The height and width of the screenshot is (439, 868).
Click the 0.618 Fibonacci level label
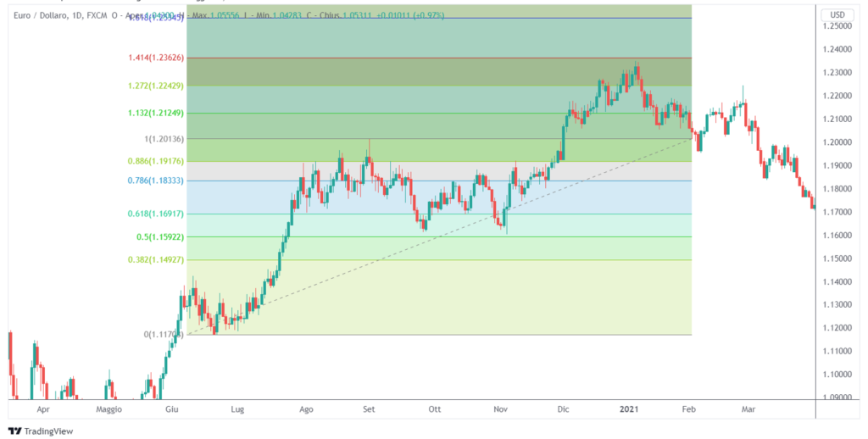(x=155, y=214)
